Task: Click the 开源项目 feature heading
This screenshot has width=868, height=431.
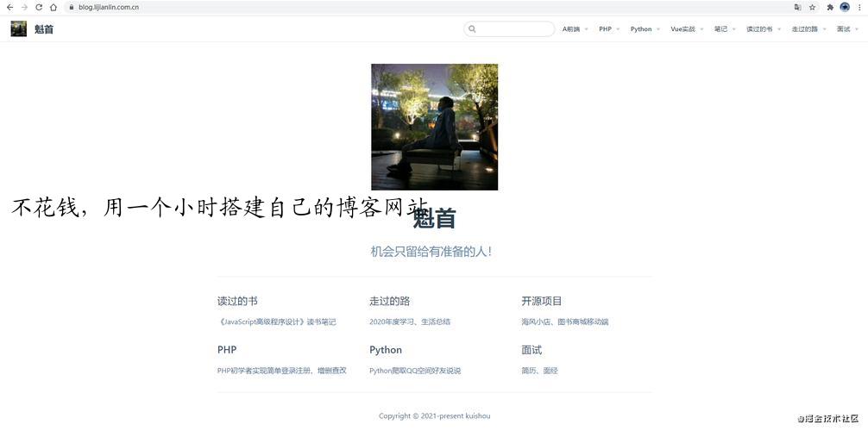Action: pos(541,301)
